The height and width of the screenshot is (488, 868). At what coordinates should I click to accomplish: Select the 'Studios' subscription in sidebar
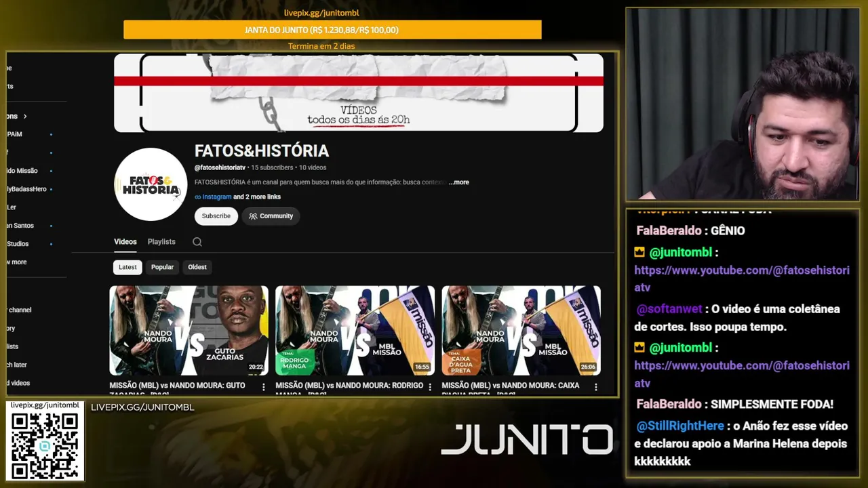[18, 244]
